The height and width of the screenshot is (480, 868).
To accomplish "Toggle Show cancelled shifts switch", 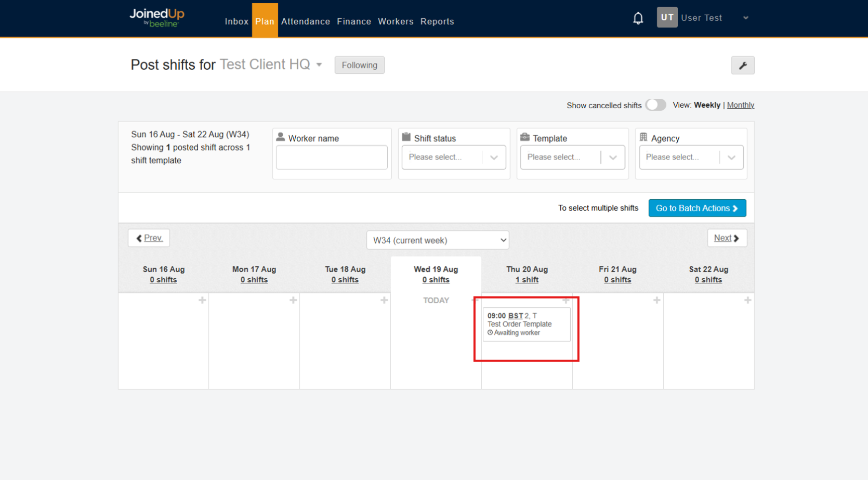I will [x=655, y=105].
